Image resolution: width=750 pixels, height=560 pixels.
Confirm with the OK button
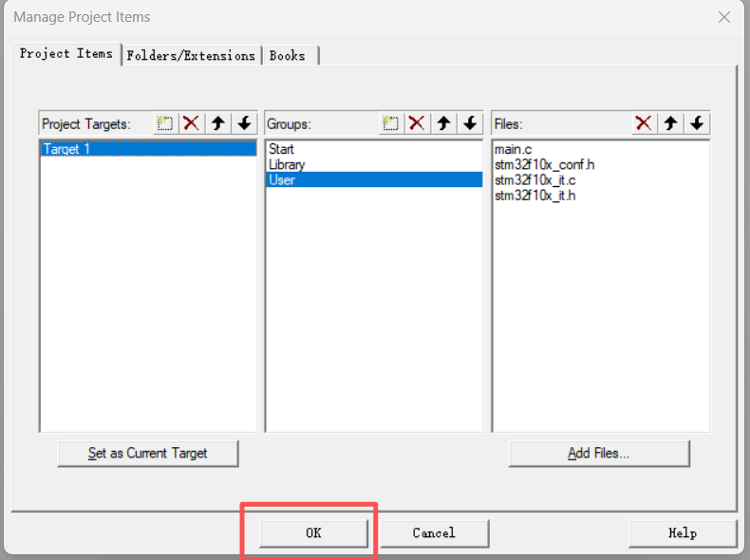point(314,532)
